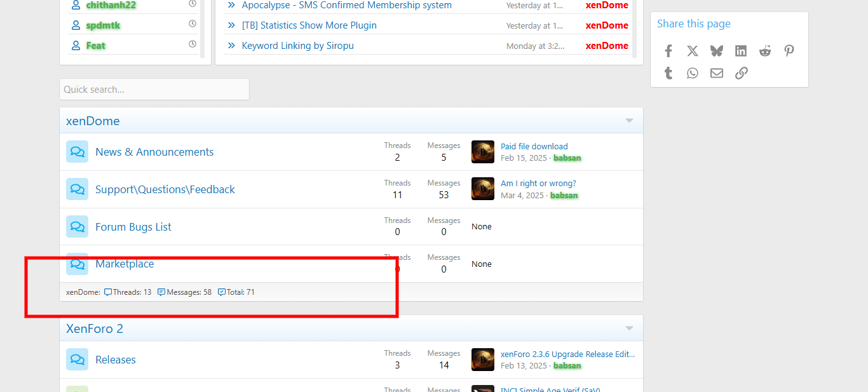Share this page on Facebook
868x392 pixels.
[x=668, y=51]
